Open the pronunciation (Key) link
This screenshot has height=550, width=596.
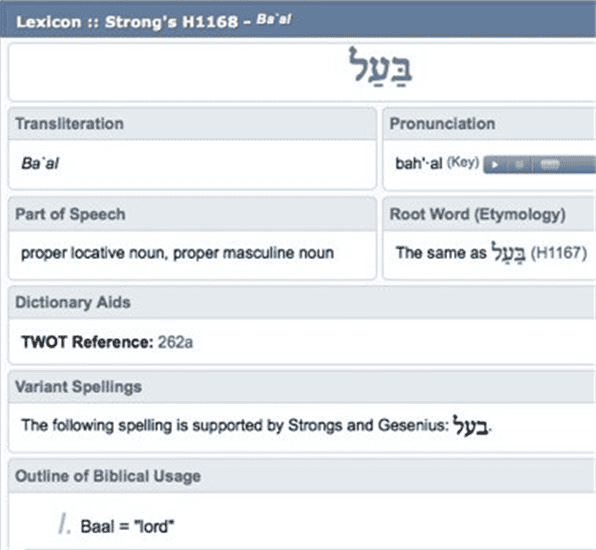(463, 162)
